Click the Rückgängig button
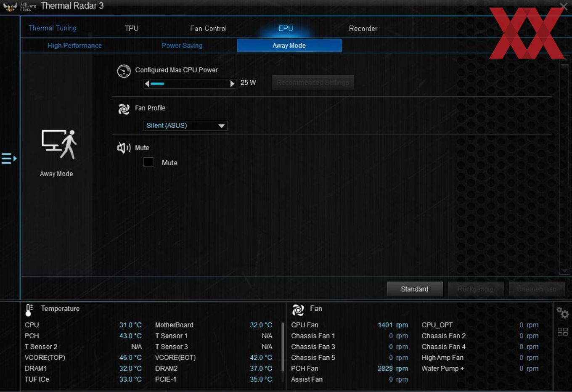 tap(475, 289)
